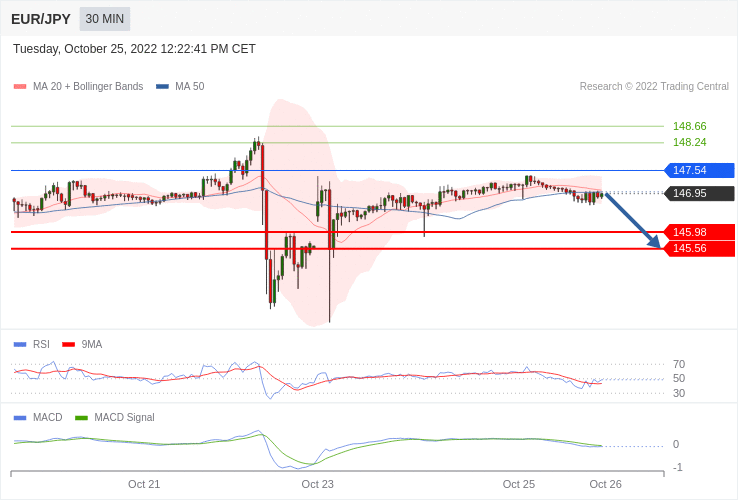Click the Oct 25 date axis label
This screenshot has width=738, height=500.
click(519, 484)
